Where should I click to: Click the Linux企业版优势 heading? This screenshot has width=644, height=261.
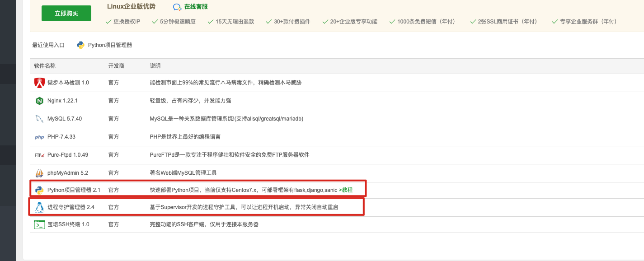click(x=131, y=6)
